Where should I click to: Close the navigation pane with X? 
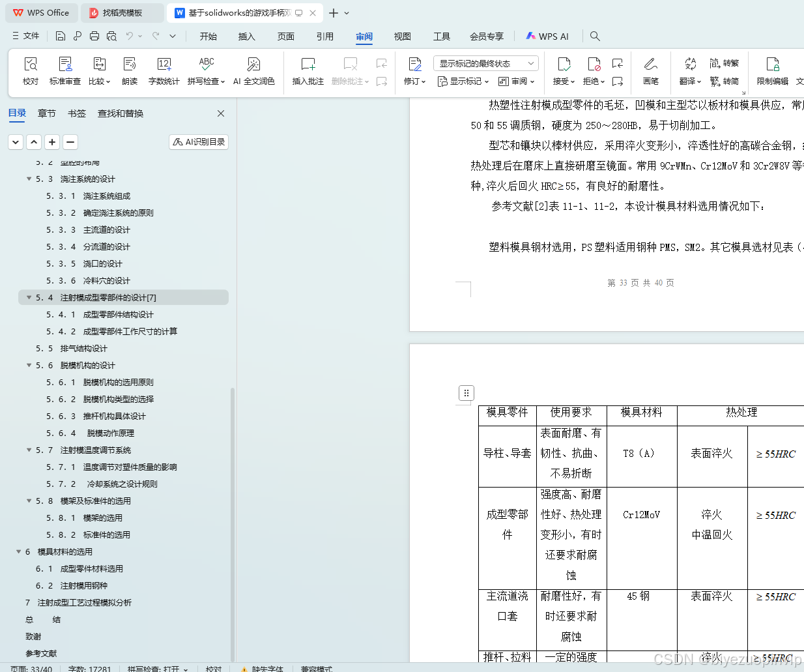(x=221, y=113)
